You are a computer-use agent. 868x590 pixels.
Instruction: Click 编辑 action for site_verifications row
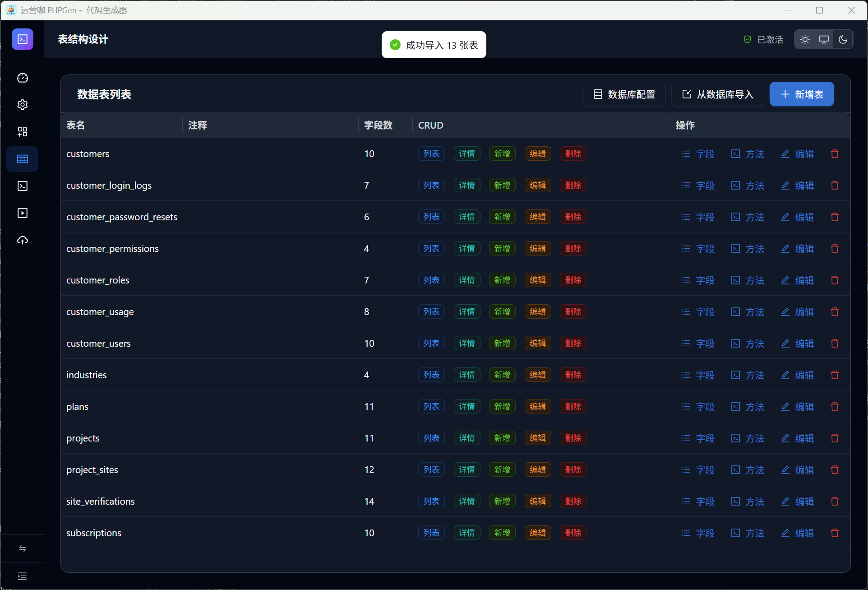click(x=797, y=502)
